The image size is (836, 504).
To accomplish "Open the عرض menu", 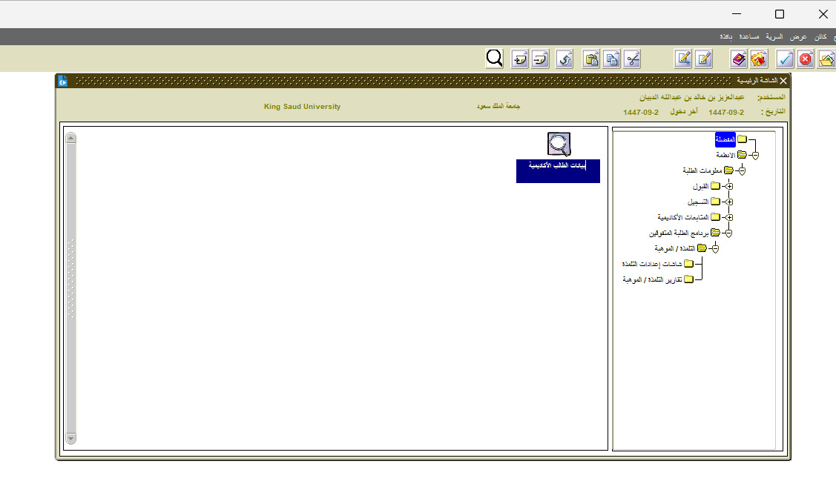I will (798, 36).
